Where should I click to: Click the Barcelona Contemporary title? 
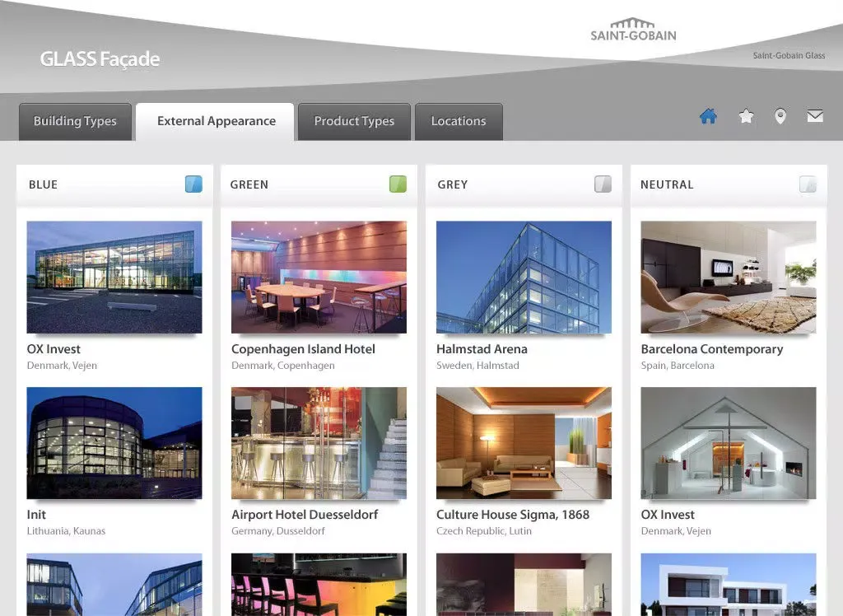[712, 349]
